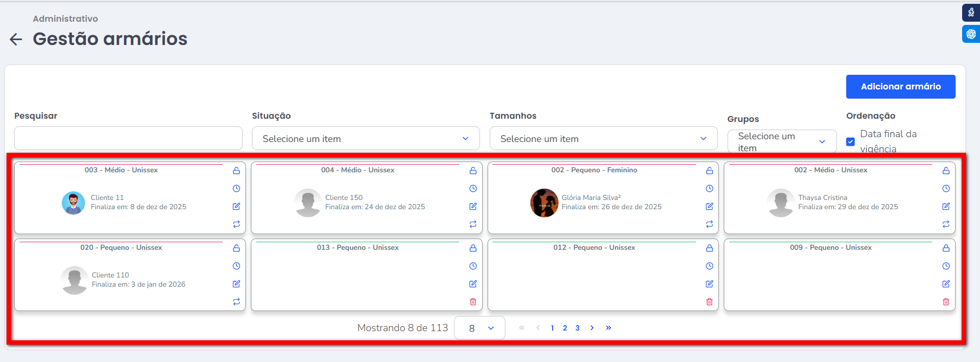Click the swap icon on locker 002 Médio Unissex

coord(946,224)
